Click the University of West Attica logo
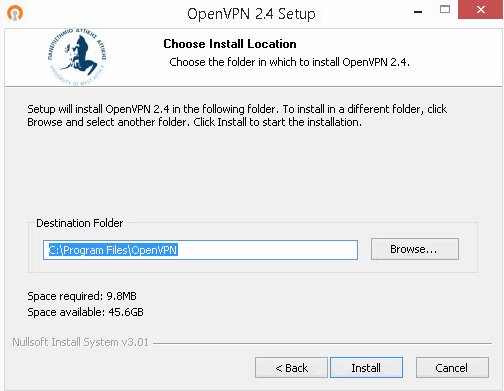Screen dimensions: 504x391 coord(77,57)
